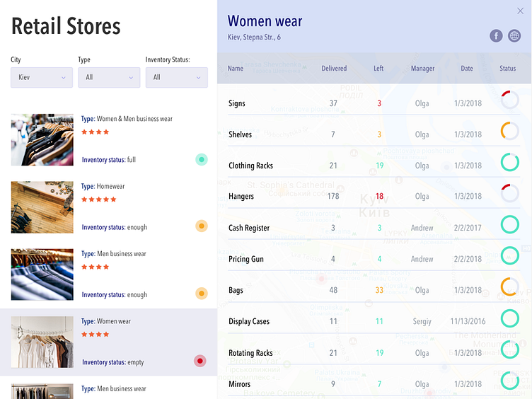Select the Bags inventory row name
This screenshot has width=532, height=399.
[236, 291]
